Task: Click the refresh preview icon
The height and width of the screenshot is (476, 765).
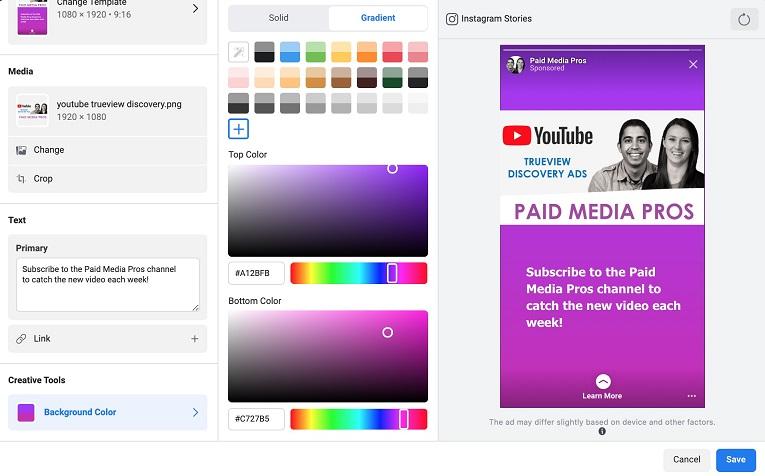Action: click(x=744, y=20)
